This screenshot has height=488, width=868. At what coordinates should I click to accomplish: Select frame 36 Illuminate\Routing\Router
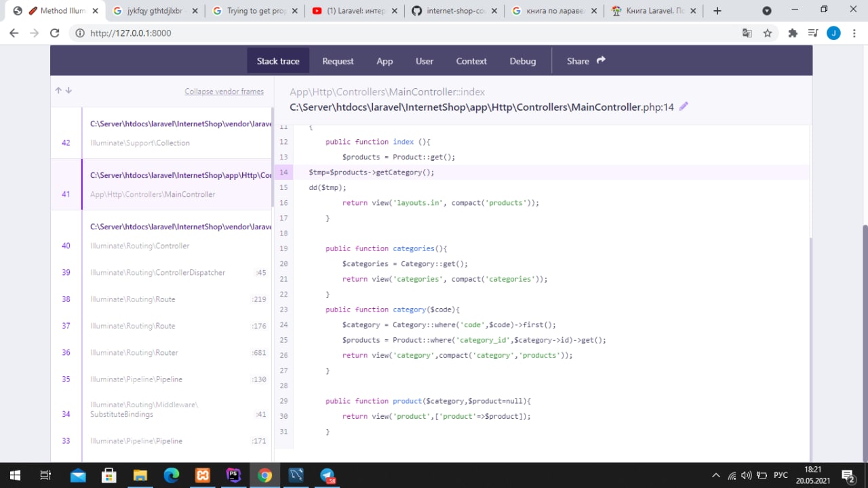click(x=161, y=352)
